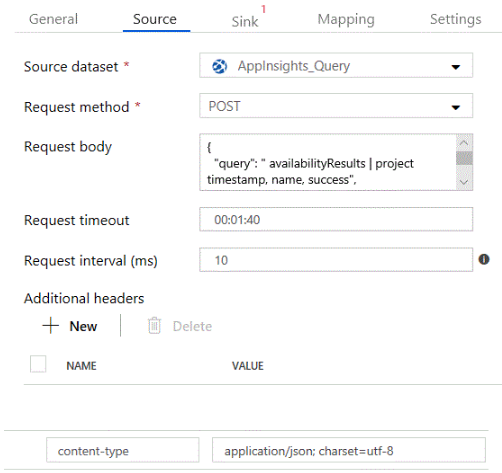Click the trash bin Delete icon

(x=154, y=326)
